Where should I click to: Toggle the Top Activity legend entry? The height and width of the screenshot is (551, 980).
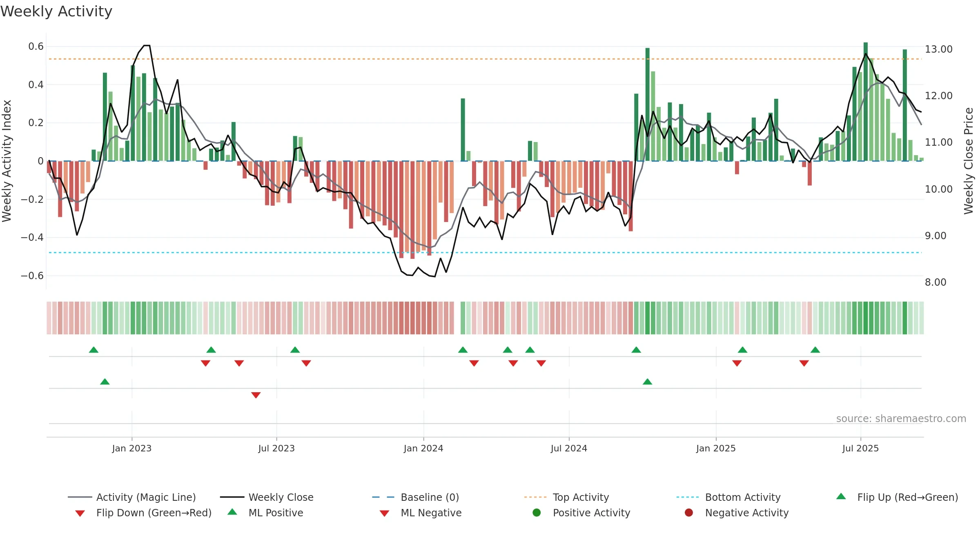pos(566,497)
